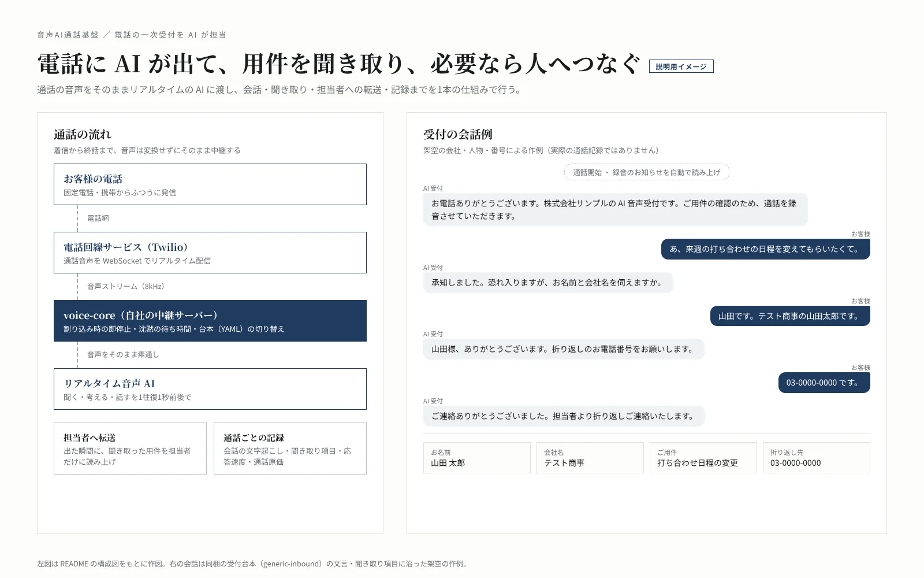924x578 pixels.
Task: Click the 受付の会話例 section heading
Action: coord(458,135)
